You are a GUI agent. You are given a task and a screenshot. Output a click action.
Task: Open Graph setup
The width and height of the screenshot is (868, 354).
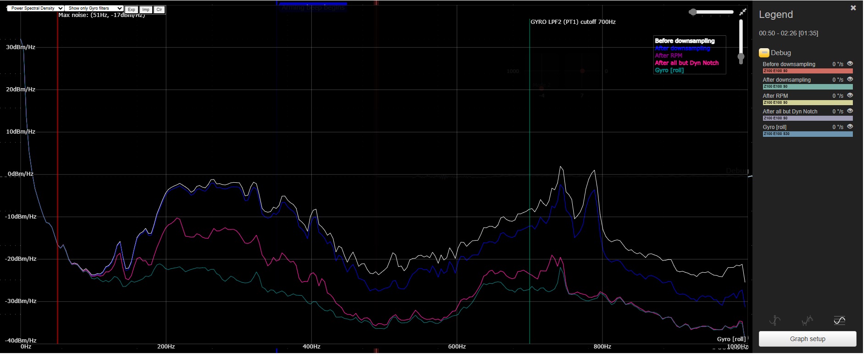[x=807, y=339]
